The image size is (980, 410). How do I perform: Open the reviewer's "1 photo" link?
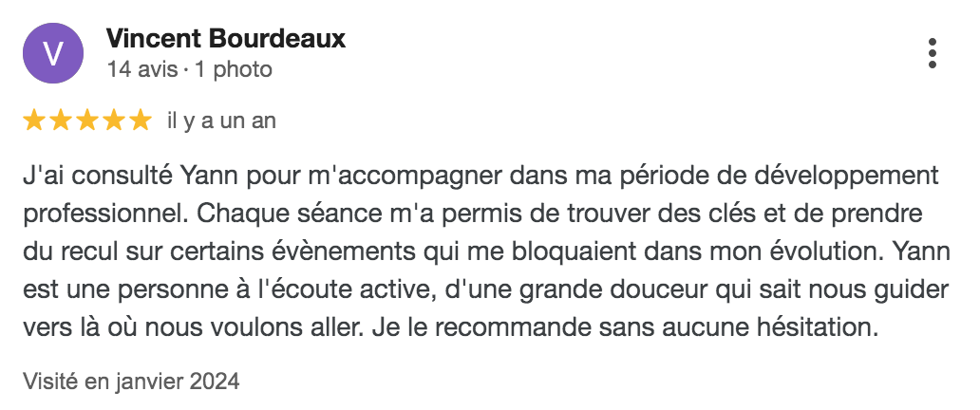click(234, 69)
